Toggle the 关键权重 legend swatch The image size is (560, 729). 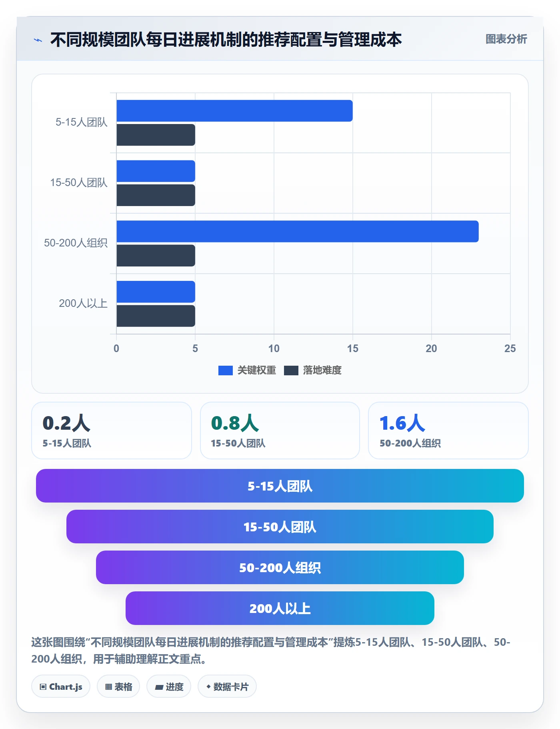tap(225, 371)
